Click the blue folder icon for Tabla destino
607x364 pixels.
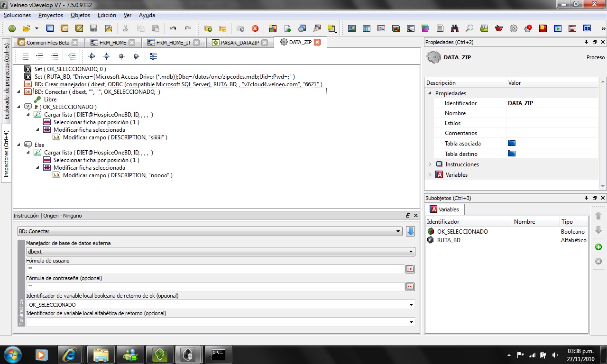tap(512, 154)
